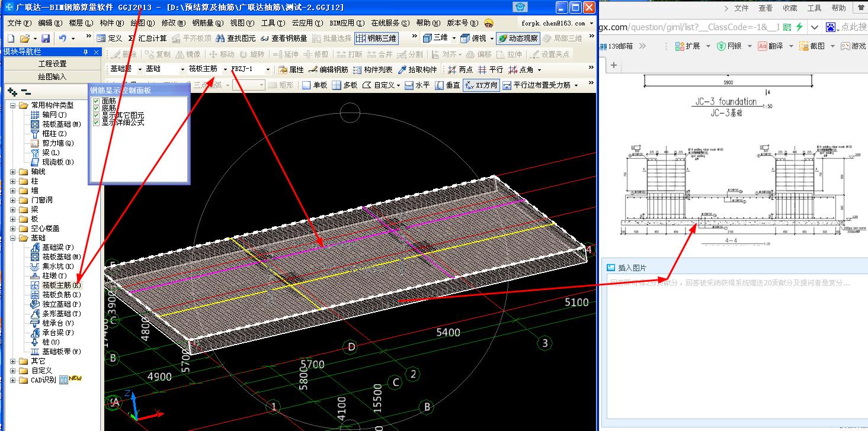Toggle XY方向 placement mode
Viewport: 868px width, 431px height.
481,85
